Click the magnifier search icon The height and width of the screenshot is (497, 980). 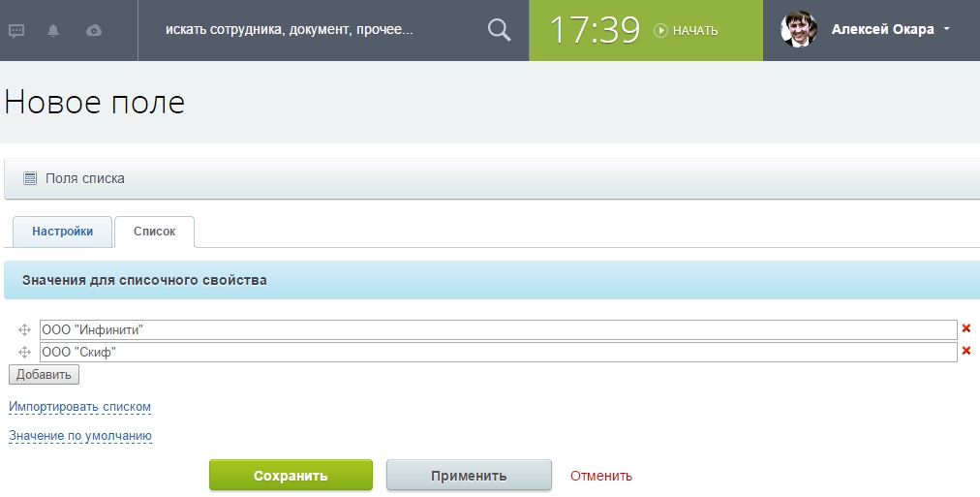[x=499, y=30]
